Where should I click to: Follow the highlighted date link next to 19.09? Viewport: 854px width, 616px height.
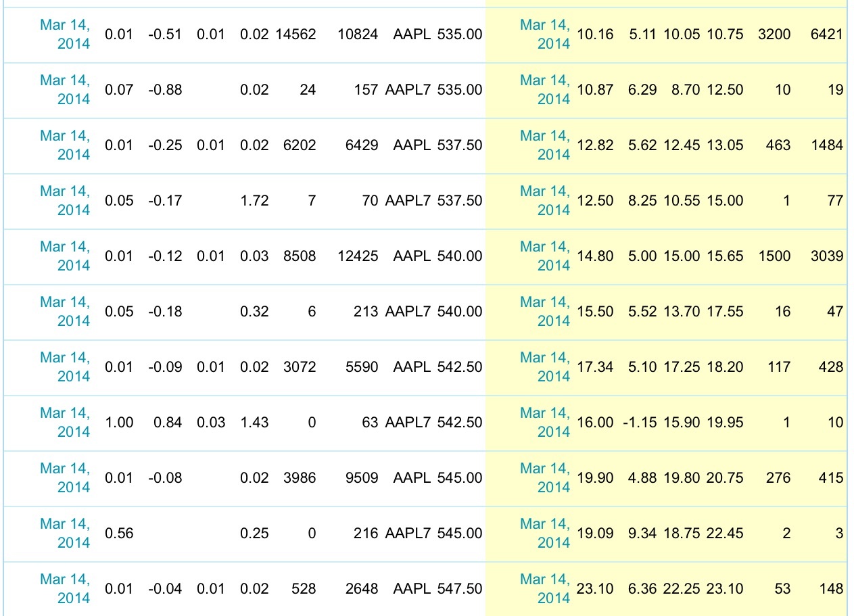click(545, 533)
